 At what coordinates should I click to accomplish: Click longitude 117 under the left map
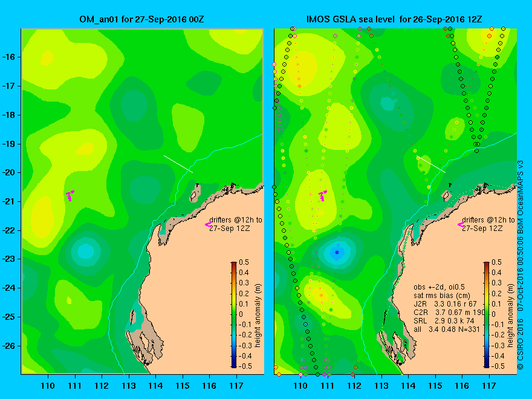236,386
